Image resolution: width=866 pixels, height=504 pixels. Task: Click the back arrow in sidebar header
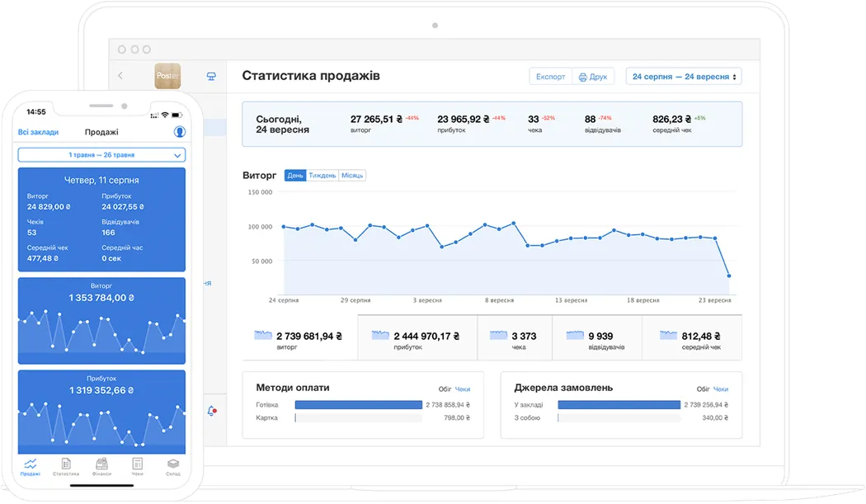click(x=120, y=76)
